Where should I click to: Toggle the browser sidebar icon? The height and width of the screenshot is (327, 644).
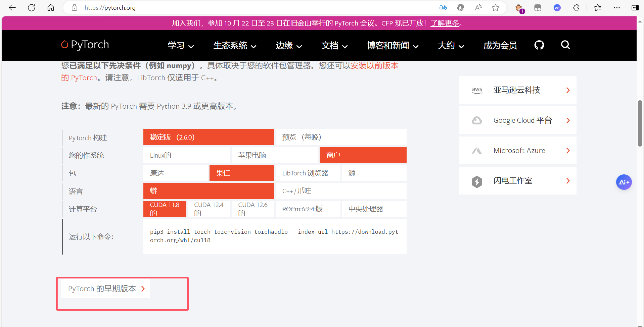coord(635,8)
